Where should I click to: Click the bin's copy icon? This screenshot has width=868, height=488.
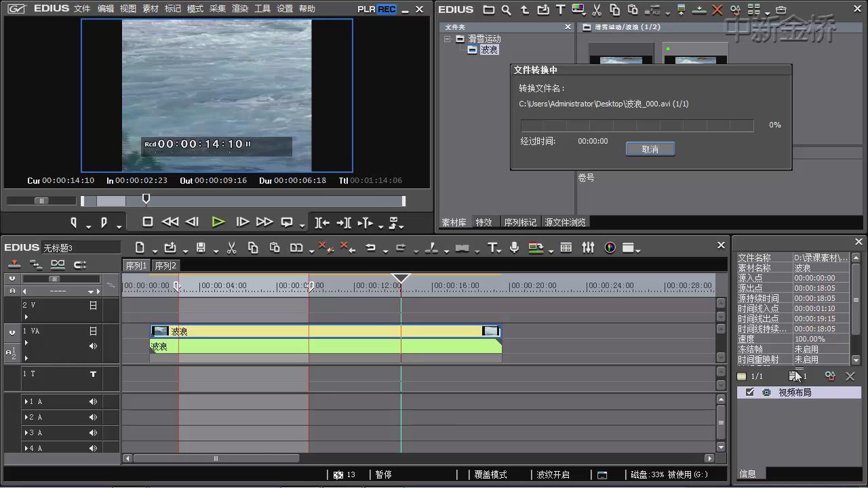pyautogui.click(x=614, y=9)
